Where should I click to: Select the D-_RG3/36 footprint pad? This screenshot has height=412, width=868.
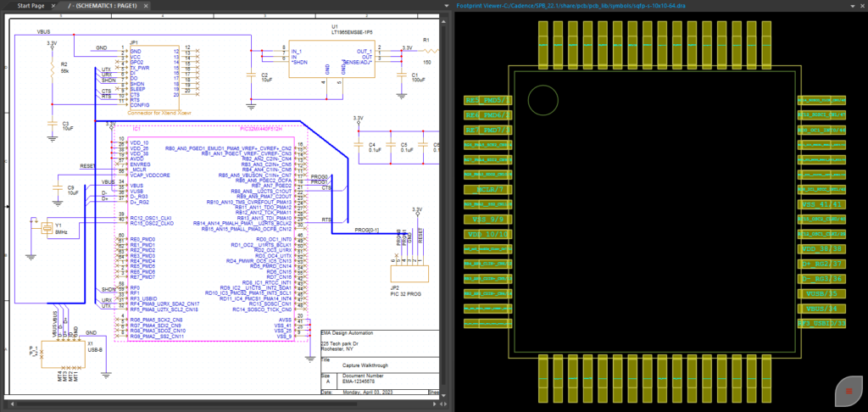pos(822,279)
